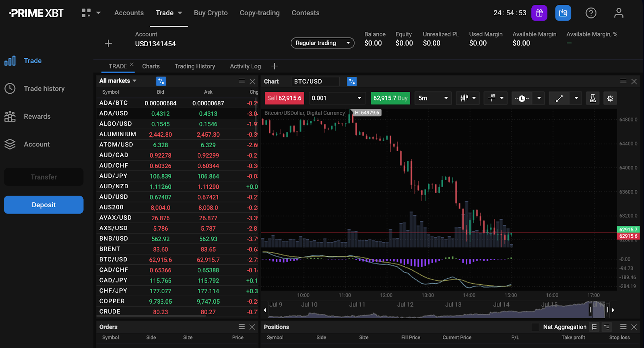This screenshot has height=348, width=644.
Task: Select the line drawing tool
Action: [x=559, y=98]
